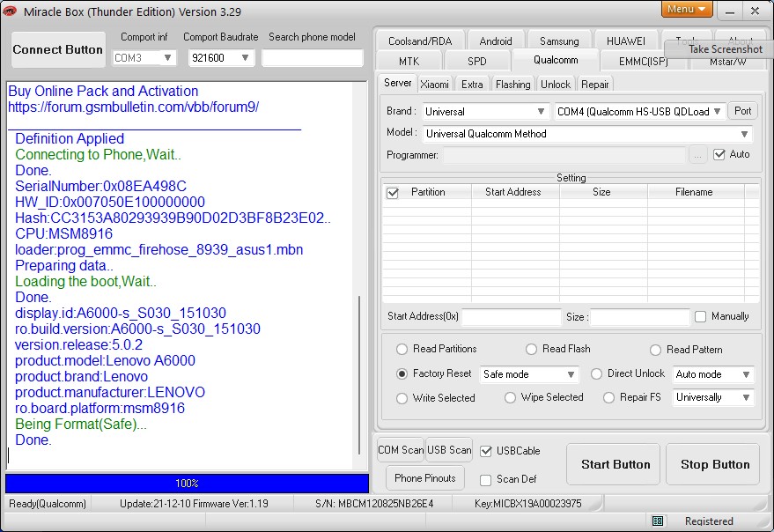Click the Connect Button

pos(58,49)
